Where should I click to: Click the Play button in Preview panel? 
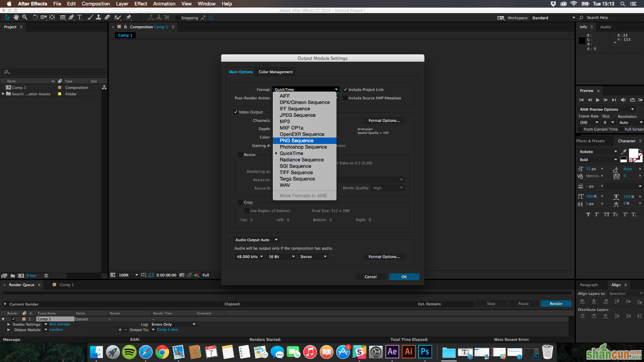pos(598,100)
